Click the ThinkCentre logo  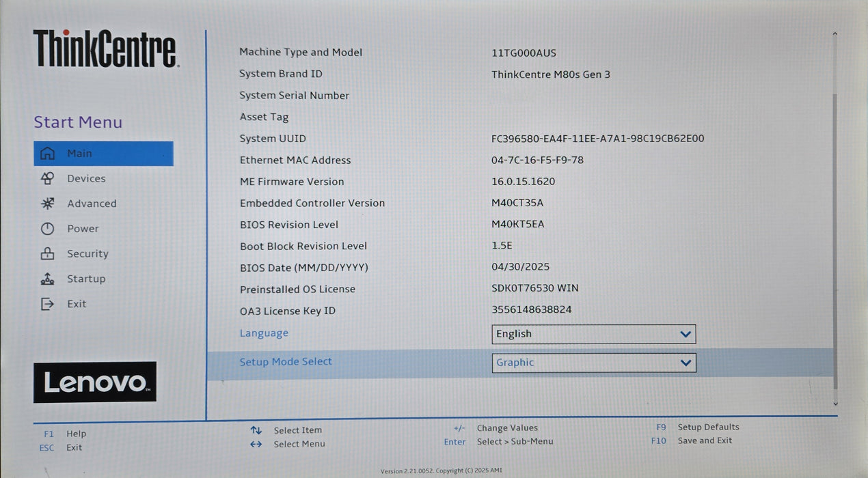point(106,48)
